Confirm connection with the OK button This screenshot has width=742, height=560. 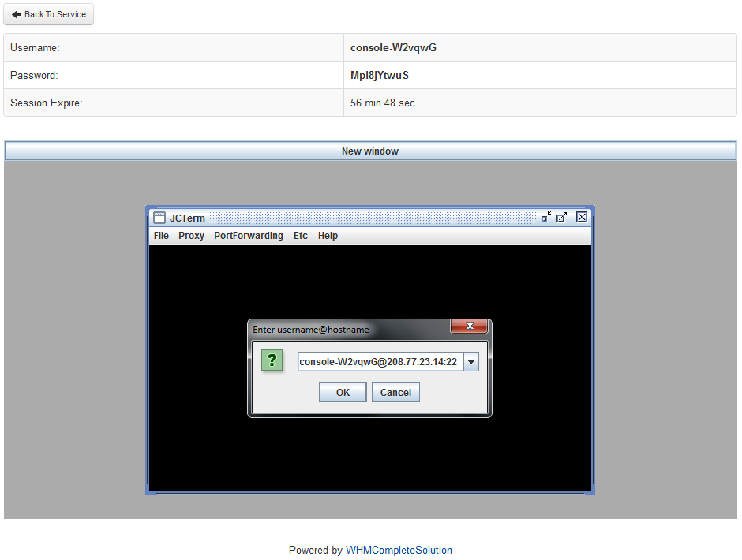point(343,392)
